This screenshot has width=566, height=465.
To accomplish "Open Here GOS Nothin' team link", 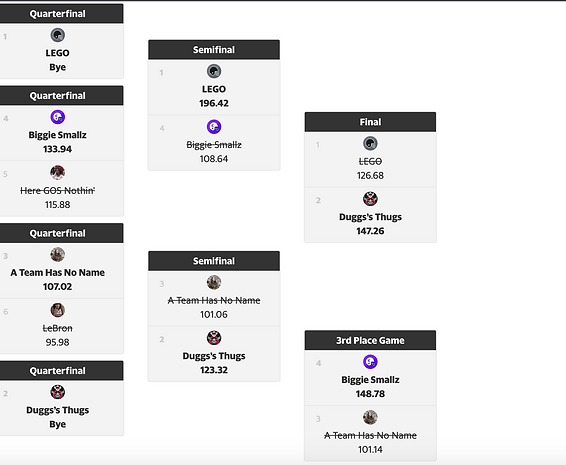I will tap(57, 191).
